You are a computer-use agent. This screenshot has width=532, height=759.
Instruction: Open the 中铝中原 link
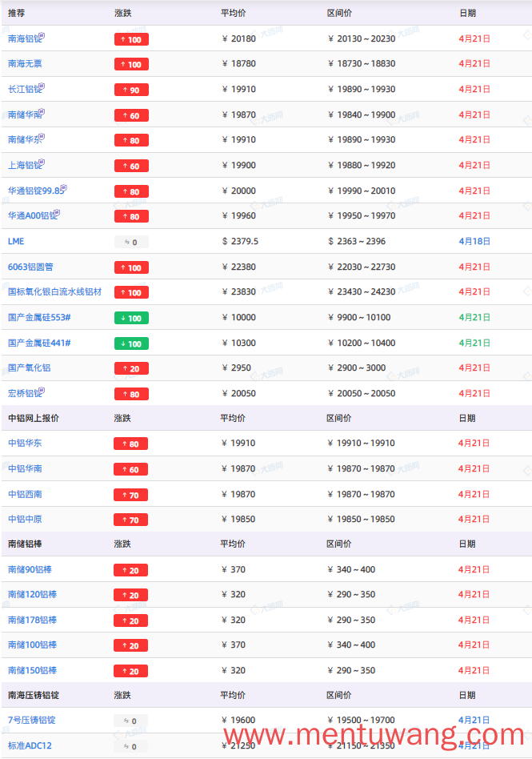pos(25,519)
